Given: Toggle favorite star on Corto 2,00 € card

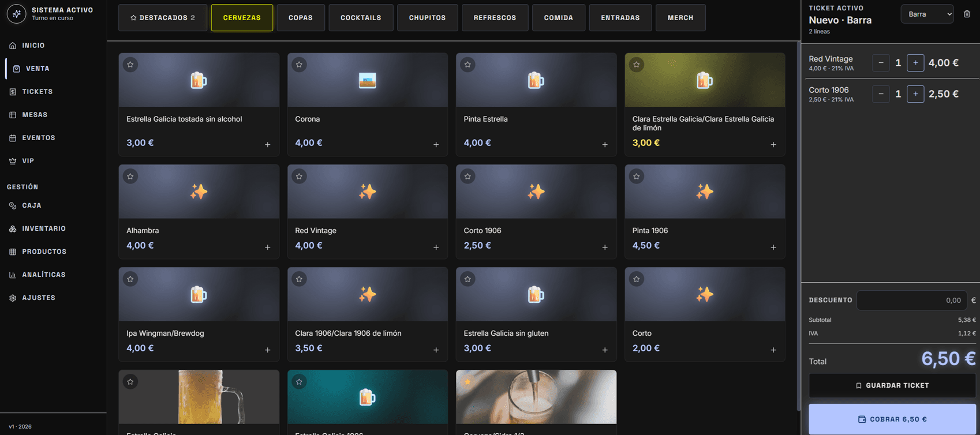Looking at the screenshot, I should [x=637, y=279].
